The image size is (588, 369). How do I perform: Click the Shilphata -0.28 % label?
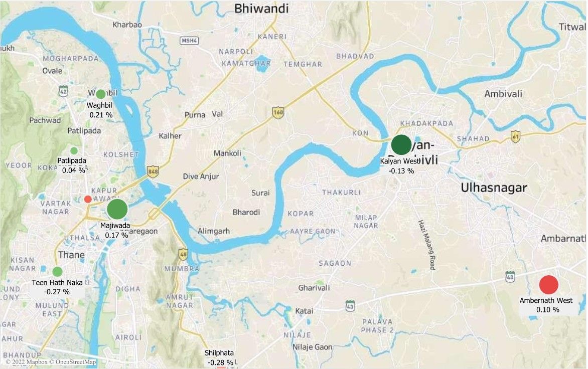pyautogui.click(x=220, y=358)
